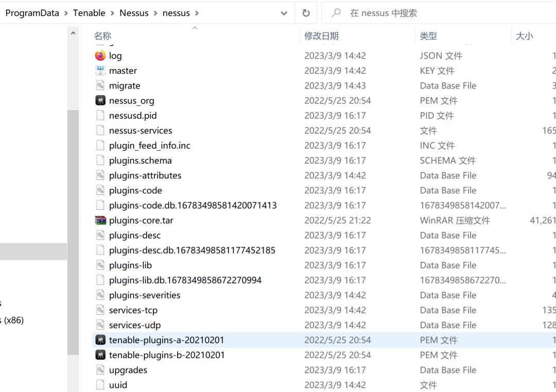Screen dimensions: 556x392
Task: Click the 在 nessus 中搜索 search field
Action: point(439,13)
